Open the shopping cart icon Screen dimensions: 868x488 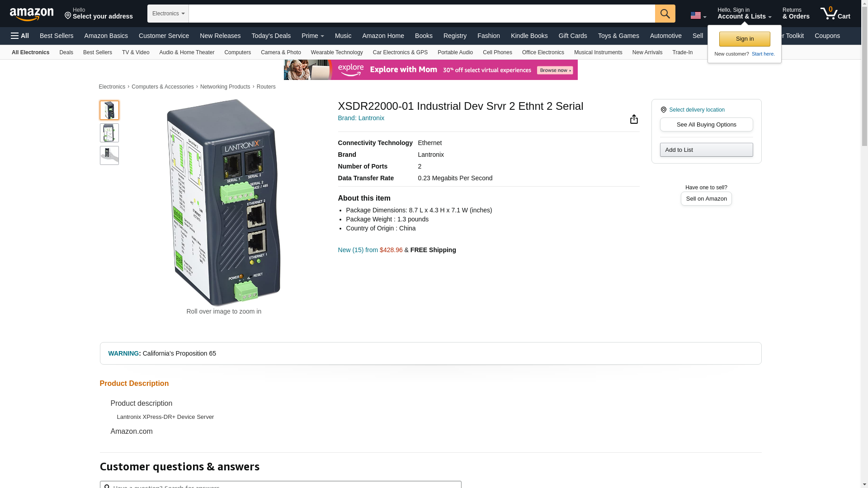[835, 14]
